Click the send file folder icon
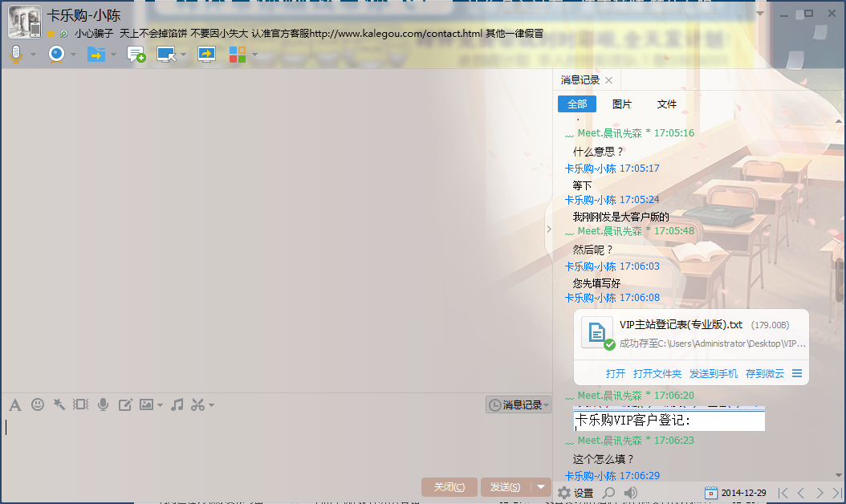The image size is (846, 504). [96, 54]
